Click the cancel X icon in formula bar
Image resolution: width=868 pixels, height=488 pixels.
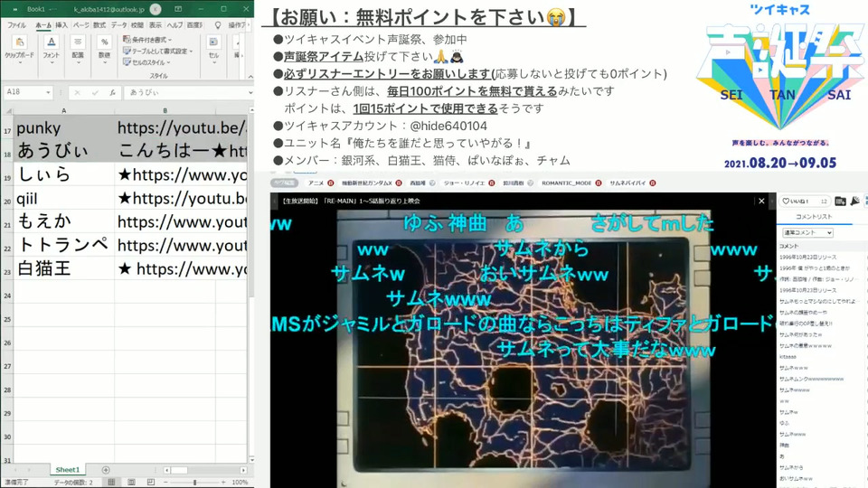pyautogui.click(x=78, y=92)
